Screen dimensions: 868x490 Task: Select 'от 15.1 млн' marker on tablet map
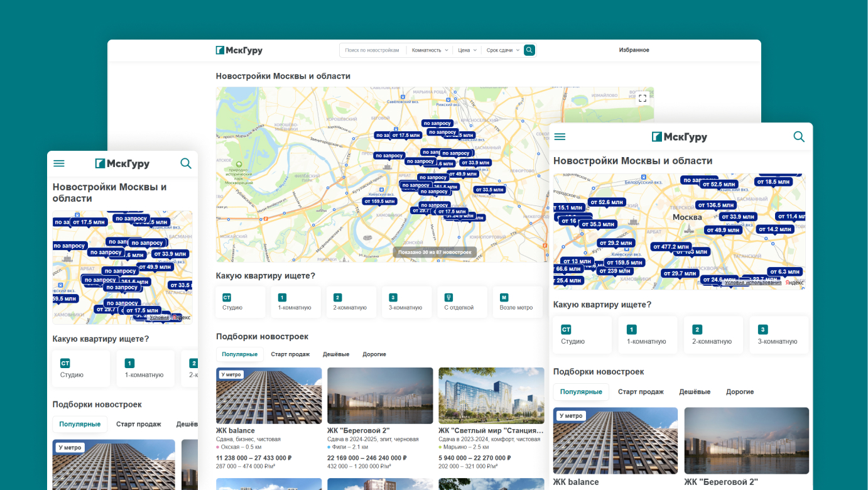568,208
